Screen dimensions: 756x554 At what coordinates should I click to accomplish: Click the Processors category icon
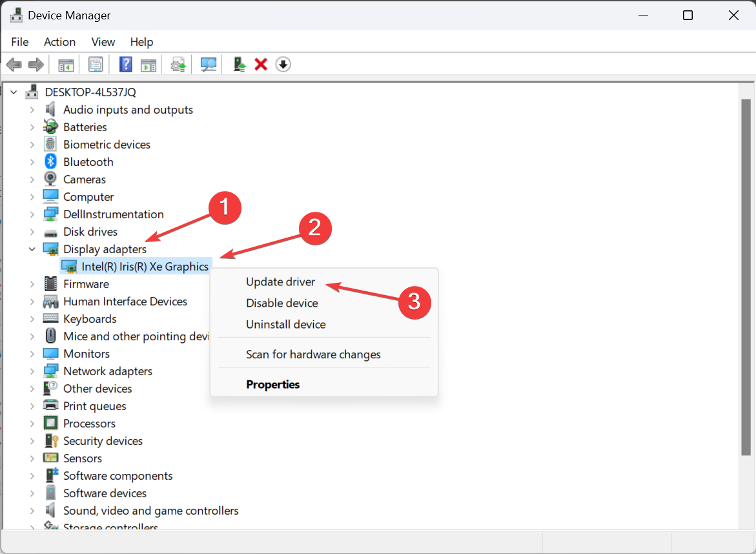(x=50, y=423)
